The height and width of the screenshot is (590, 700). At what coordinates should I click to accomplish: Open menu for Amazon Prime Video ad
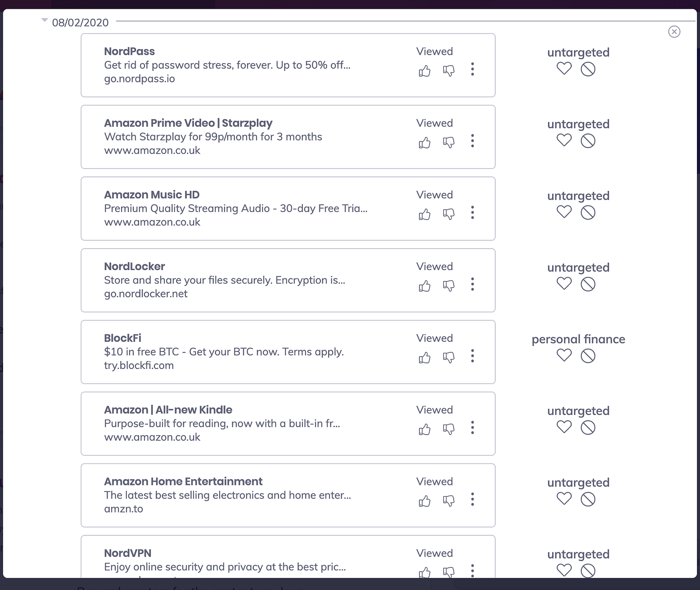click(x=472, y=140)
